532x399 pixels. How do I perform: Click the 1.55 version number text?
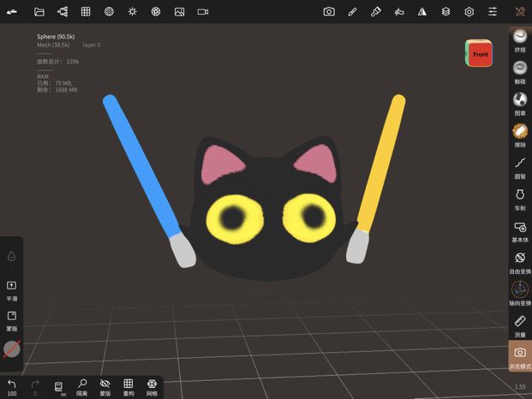520,387
